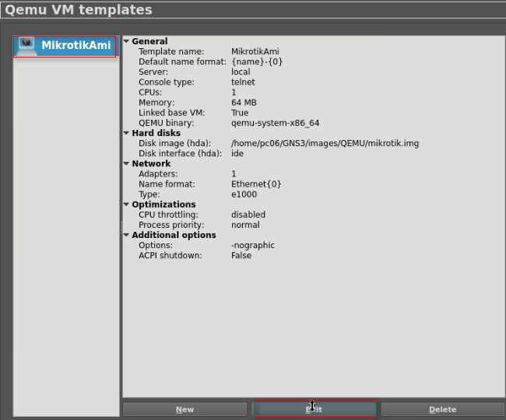Viewport: 506px width, 420px height.
Task: Click the value qemu-system-x86_64
Action: click(276, 123)
